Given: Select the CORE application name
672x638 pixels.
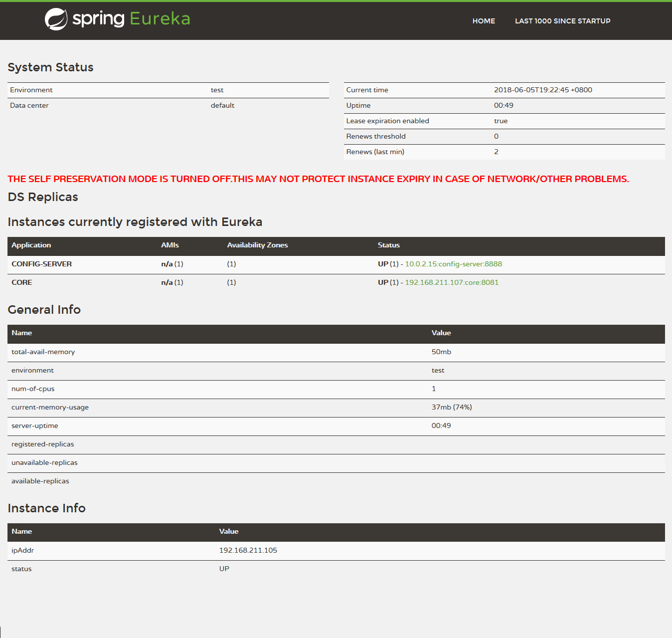Looking at the screenshot, I should [21, 282].
